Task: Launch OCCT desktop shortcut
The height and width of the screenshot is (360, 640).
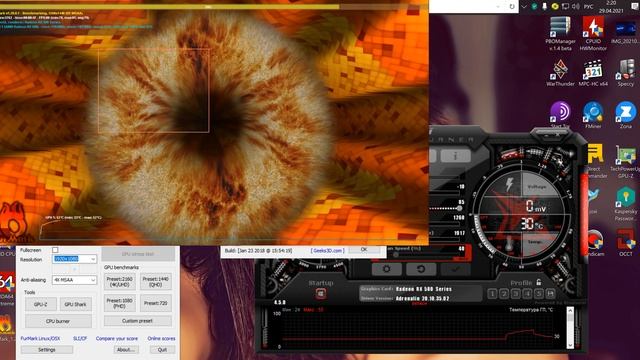Action: pos(625,242)
